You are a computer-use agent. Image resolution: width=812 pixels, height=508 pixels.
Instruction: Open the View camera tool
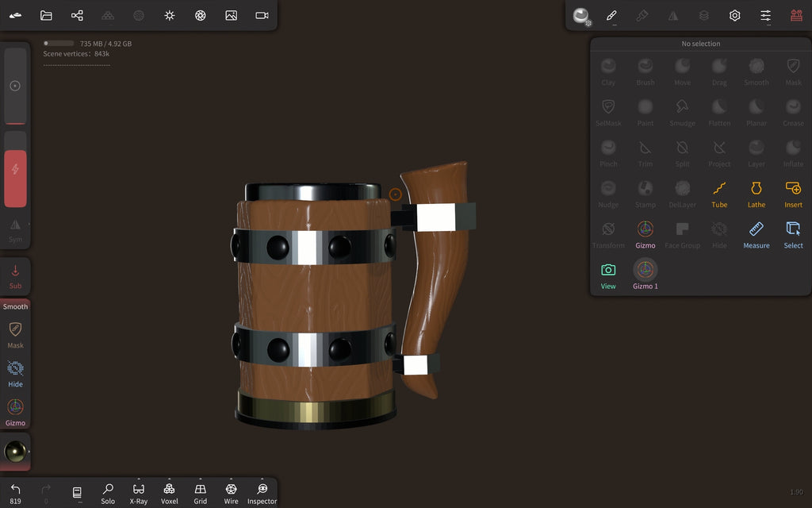pyautogui.click(x=608, y=275)
